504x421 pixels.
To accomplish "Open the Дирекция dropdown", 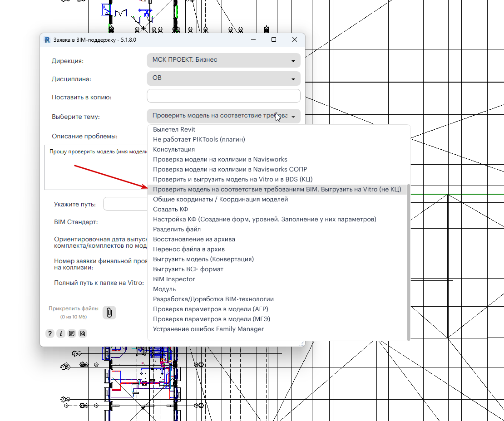I will pos(224,60).
